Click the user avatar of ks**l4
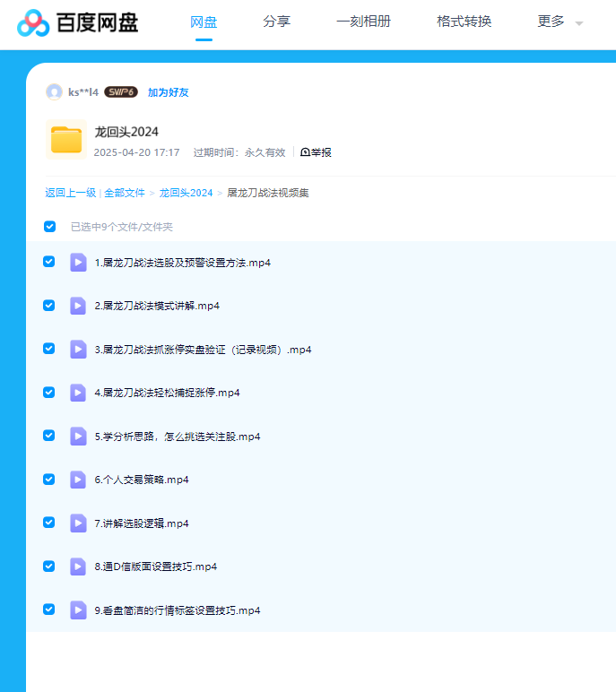 (54, 92)
